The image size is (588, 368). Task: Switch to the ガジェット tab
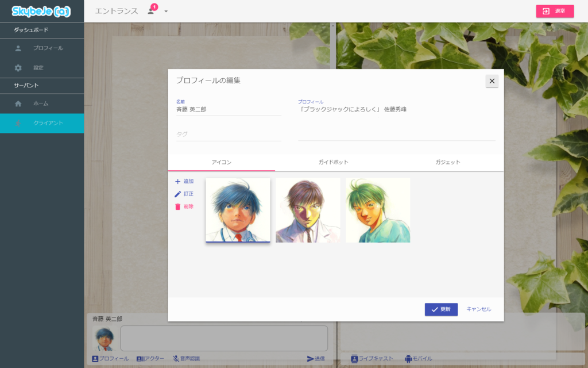pos(447,162)
